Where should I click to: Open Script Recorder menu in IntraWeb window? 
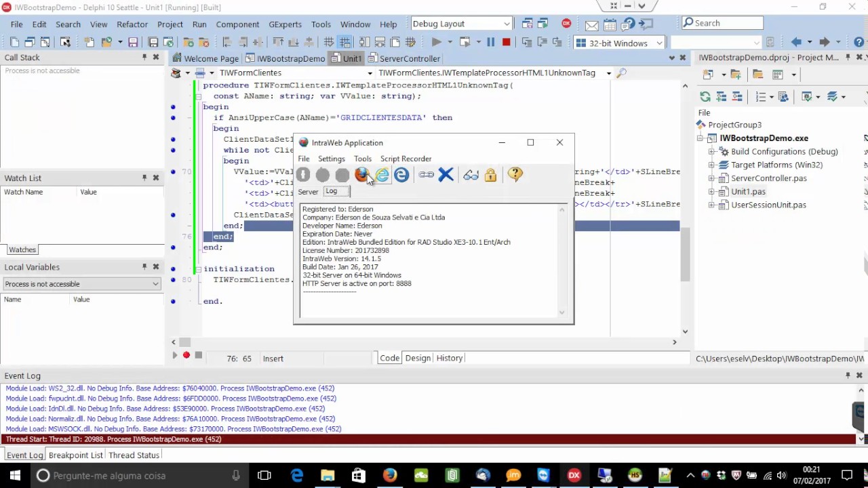pos(406,159)
